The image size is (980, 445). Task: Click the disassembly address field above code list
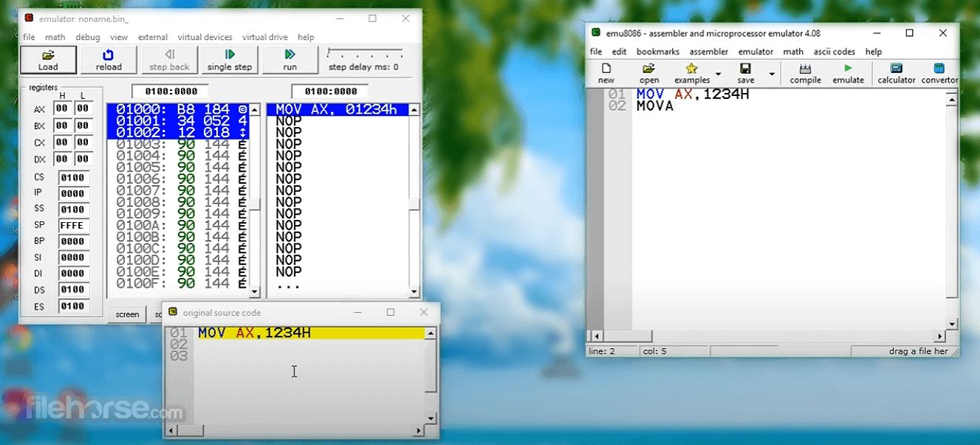pos(329,92)
